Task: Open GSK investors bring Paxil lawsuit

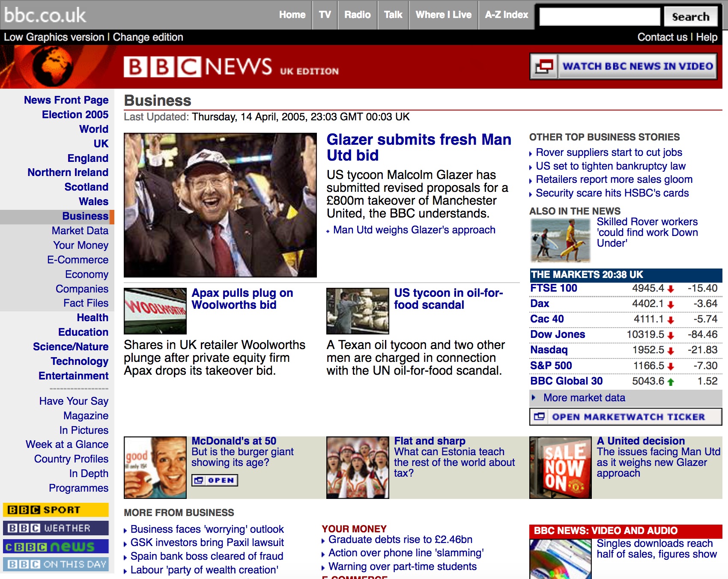Action: (x=207, y=543)
